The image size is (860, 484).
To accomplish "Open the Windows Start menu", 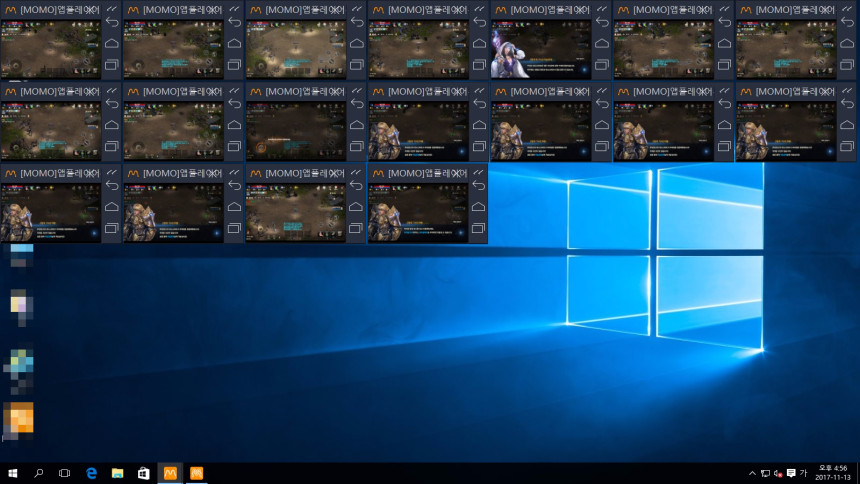I will [x=13, y=473].
